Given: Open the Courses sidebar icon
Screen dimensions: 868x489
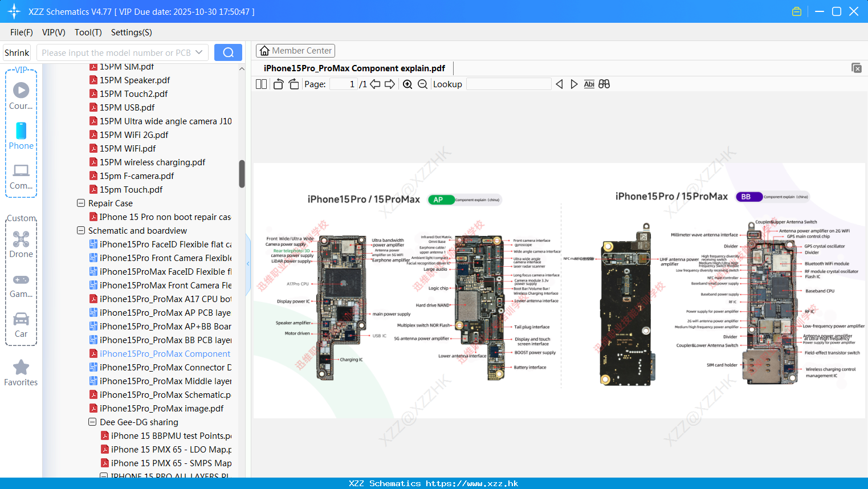Looking at the screenshot, I should click(x=21, y=96).
